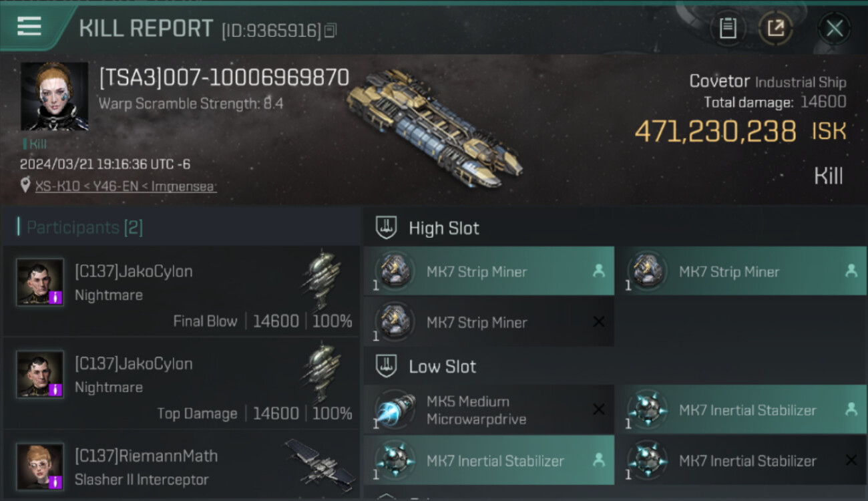Click the Low Slot shield icon
The height and width of the screenshot is (501, 868).
pos(387,366)
